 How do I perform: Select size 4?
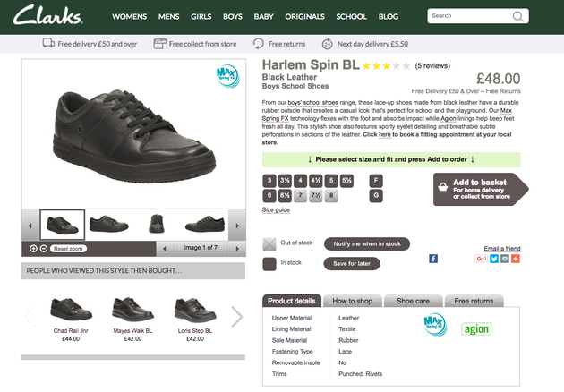pos(300,181)
